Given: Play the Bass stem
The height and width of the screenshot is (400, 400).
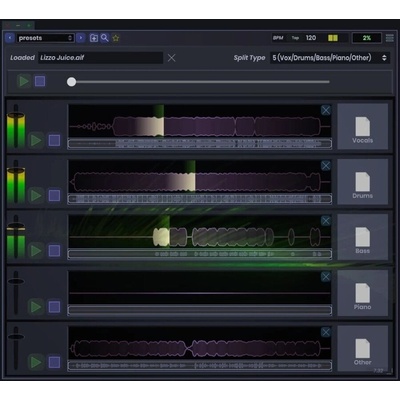Looking at the screenshot, I should click(x=36, y=251).
